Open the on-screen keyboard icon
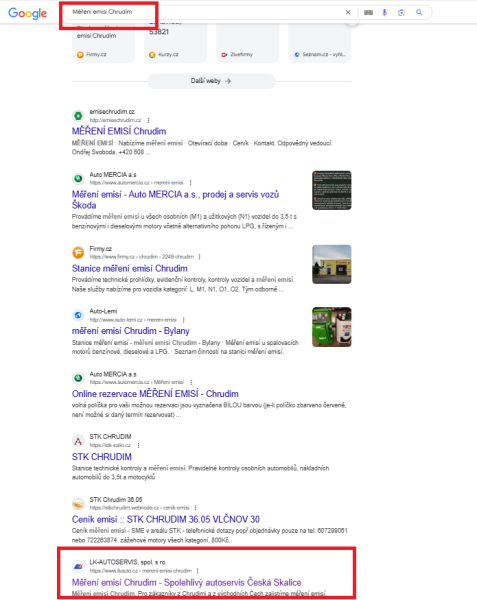477x600 pixels. [x=368, y=13]
